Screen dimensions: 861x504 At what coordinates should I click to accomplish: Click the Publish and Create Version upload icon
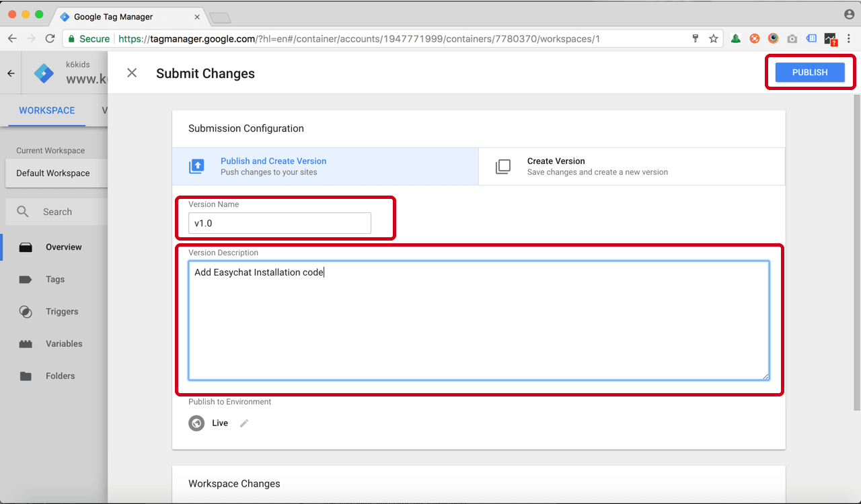196,167
